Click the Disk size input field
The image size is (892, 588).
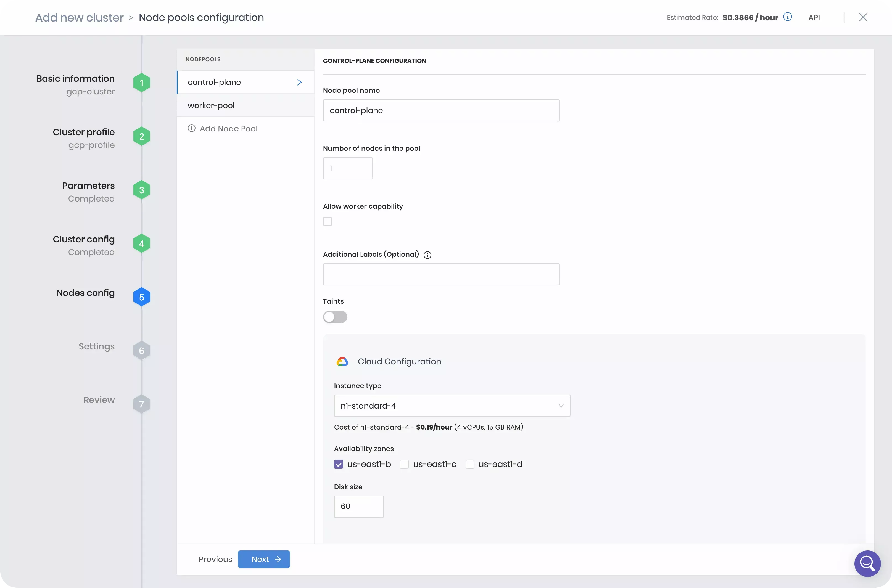[x=359, y=507]
